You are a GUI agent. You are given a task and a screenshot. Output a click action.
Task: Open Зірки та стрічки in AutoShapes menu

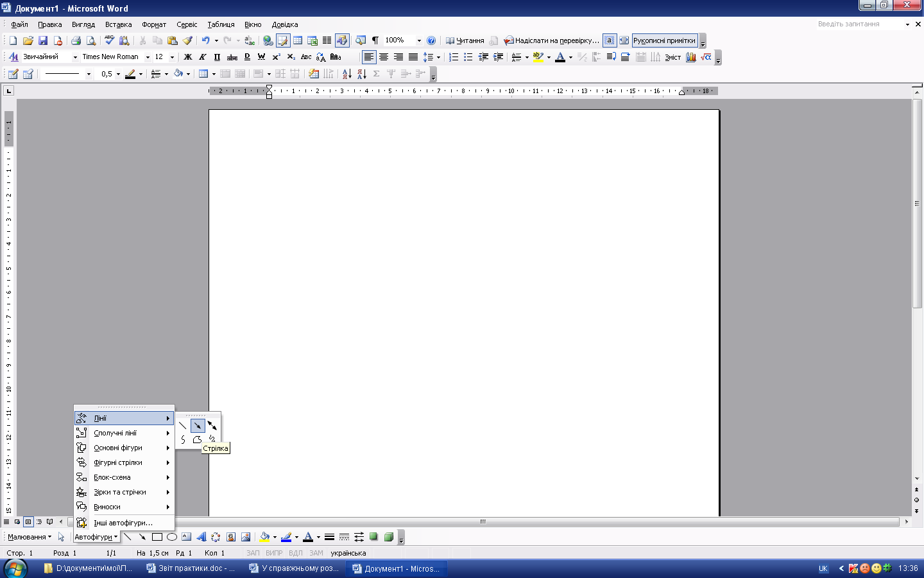click(124, 492)
